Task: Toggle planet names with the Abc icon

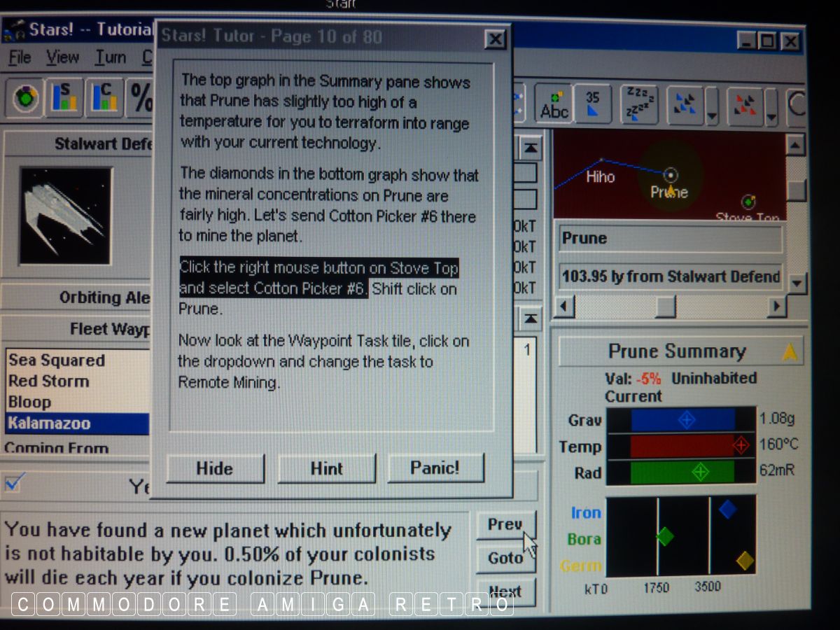Action: pos(554,104)
